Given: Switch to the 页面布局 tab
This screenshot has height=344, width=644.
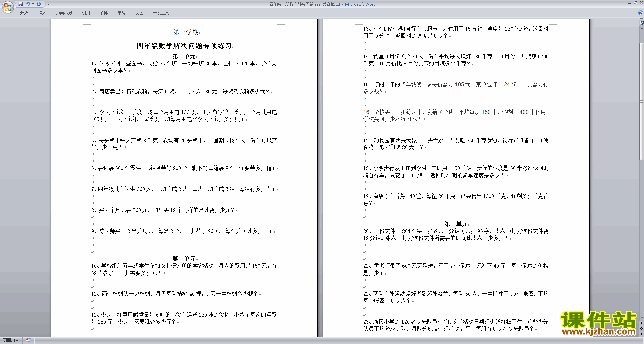Looking at the screenshot, I should pyautogui.click(x=64, y=13).
